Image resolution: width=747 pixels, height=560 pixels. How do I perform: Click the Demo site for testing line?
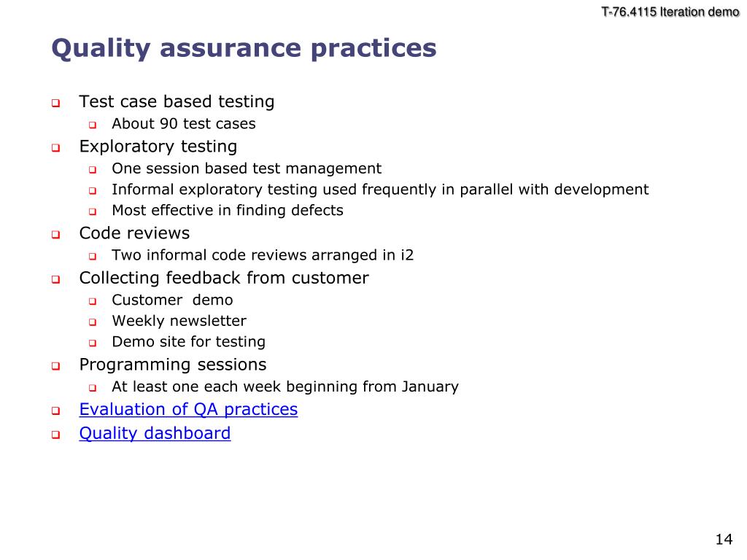[189, 342]
